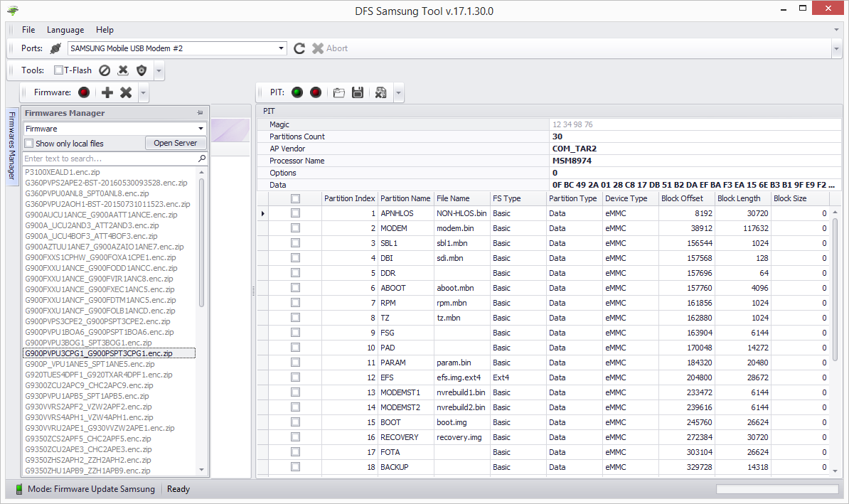This screenshot has width=849, height=504.
Task: Check the SBL1 partition checkbox
Action: pyautogui.click(x=295, y=243)
